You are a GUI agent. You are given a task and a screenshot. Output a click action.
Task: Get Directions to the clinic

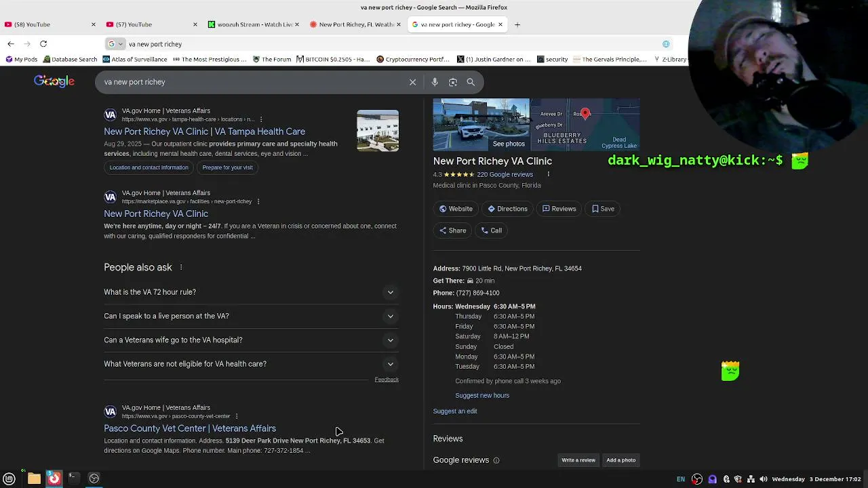(507, 209)
